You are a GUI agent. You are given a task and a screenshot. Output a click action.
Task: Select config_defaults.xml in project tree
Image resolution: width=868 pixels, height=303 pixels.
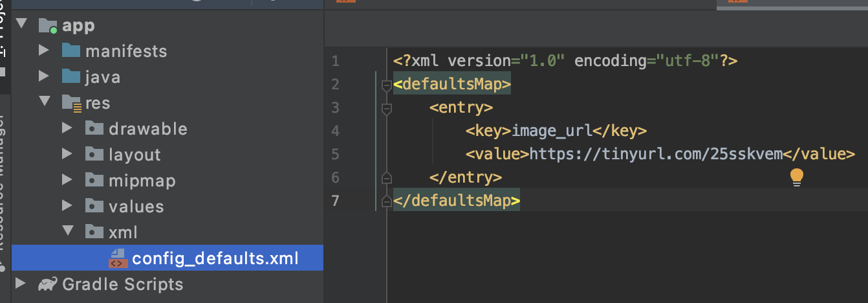[x=215, y=258]
